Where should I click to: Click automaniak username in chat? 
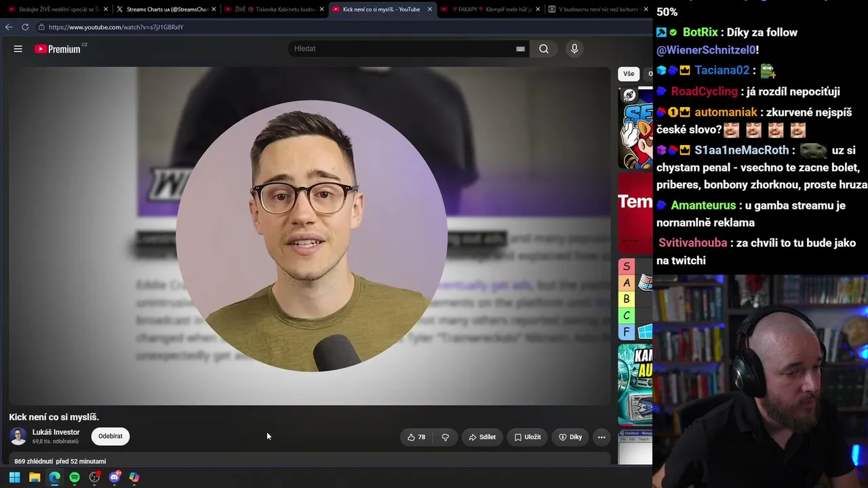coord(727,113)
